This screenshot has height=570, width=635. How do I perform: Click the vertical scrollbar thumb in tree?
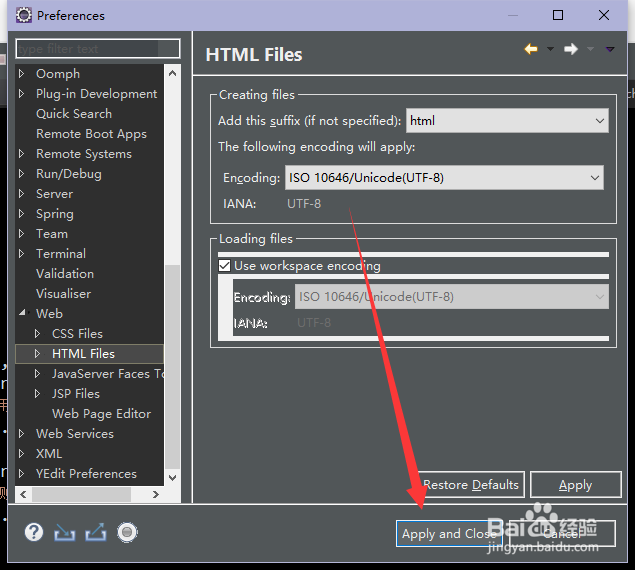click(173, 367)
